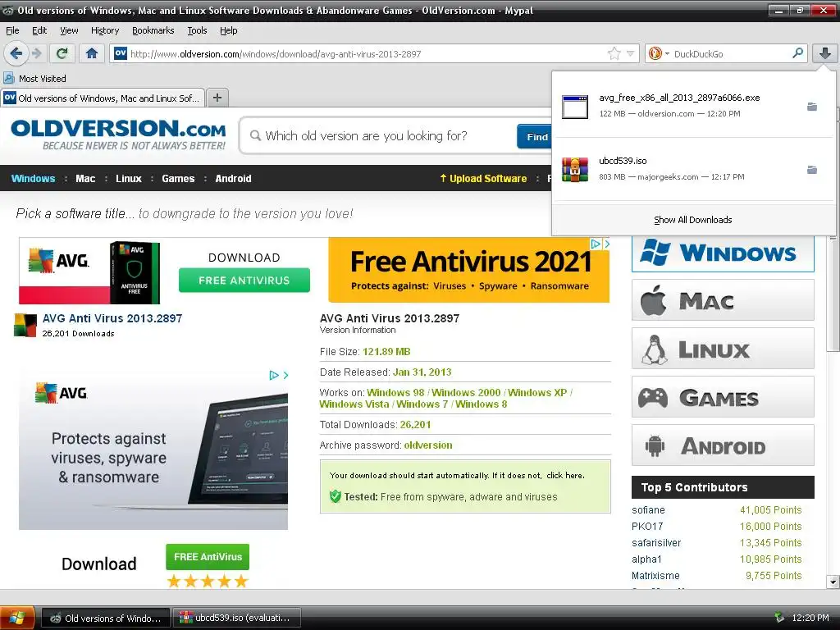Click the Free Antivirus 2021 banner
This screenshot has width=840, height=630.
(x=468, y=271)
